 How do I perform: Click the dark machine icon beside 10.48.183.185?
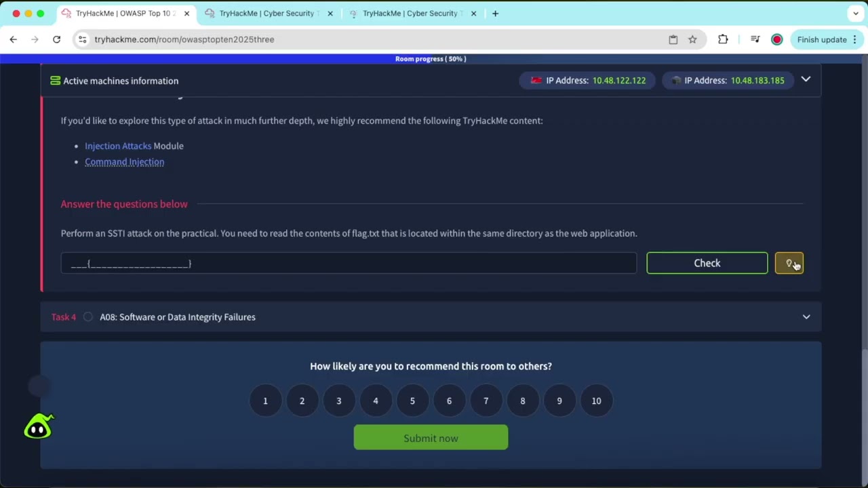click(676, 80)
